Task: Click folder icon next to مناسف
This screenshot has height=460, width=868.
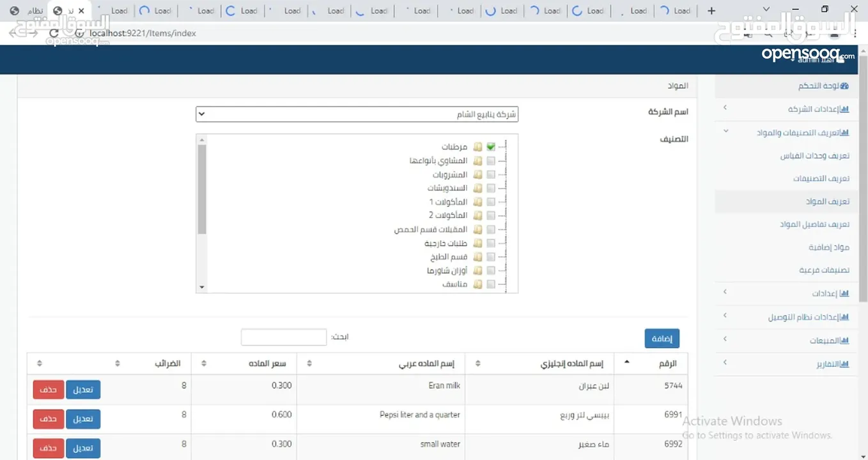Action: point(477,284)
